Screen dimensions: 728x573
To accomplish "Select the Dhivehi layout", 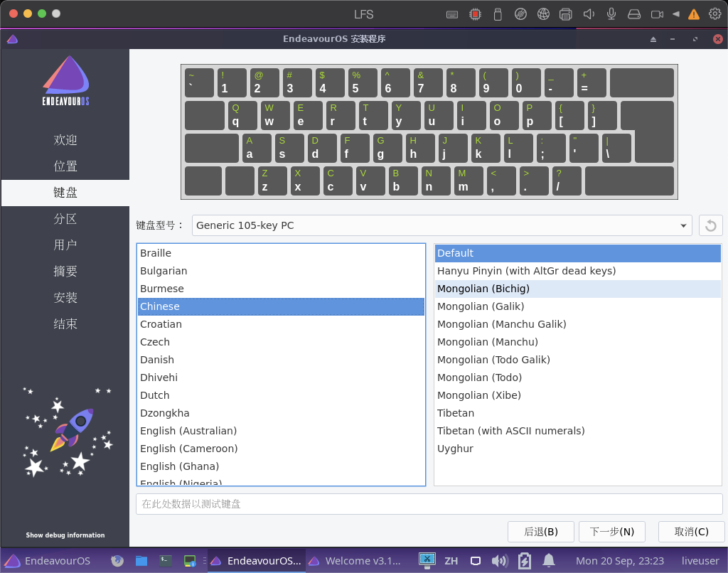I will point(281,377).
